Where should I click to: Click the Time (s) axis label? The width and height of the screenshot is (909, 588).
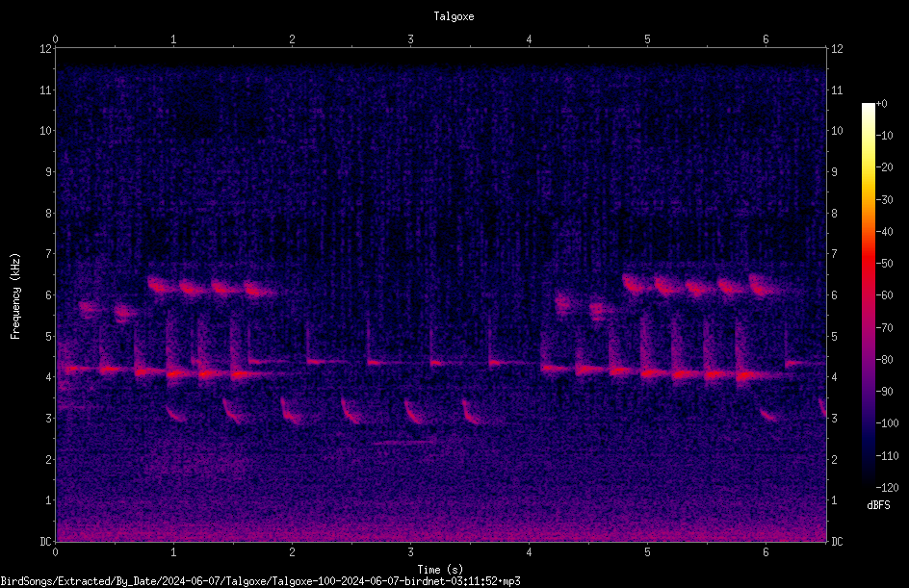click(440, 570)
